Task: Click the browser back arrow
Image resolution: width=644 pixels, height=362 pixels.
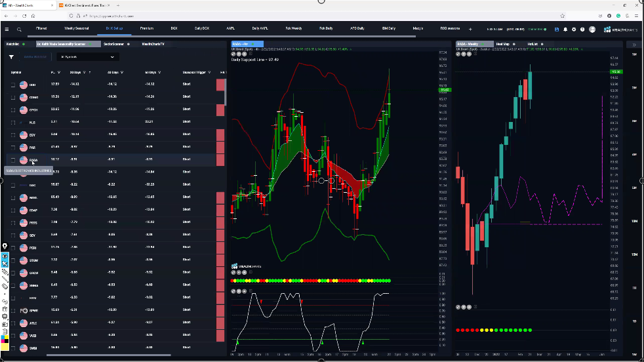Action: pos(6,16)
